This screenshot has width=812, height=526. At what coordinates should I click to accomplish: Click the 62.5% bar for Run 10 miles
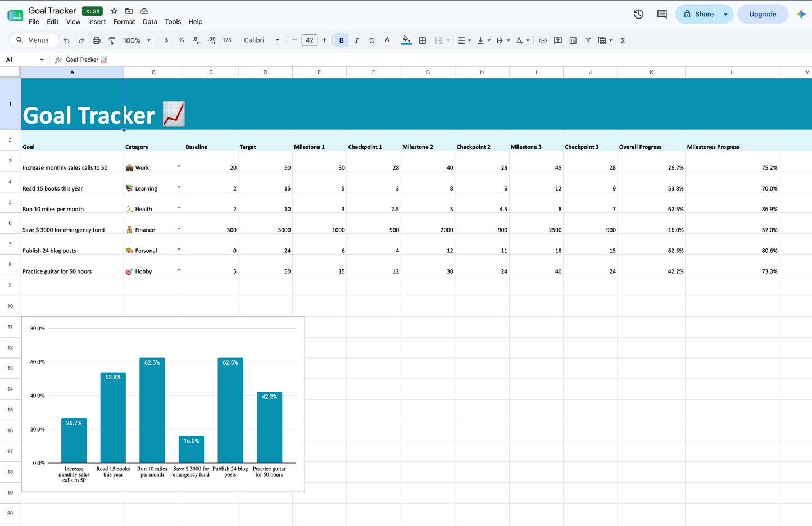point(152,410)
